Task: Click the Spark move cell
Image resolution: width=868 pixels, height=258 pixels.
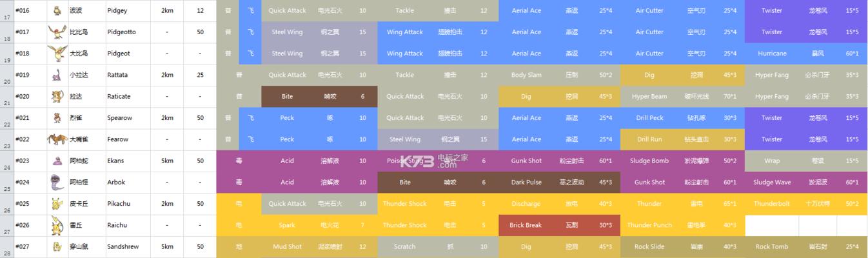Action: click(x=287, y=225)
